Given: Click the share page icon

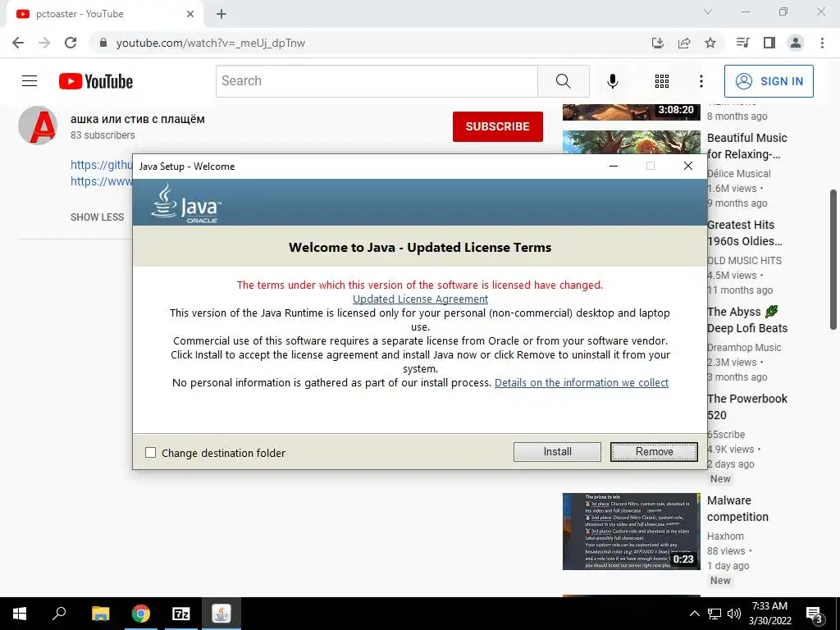Looking at the screenshot, I should click(x=684, y=43).
